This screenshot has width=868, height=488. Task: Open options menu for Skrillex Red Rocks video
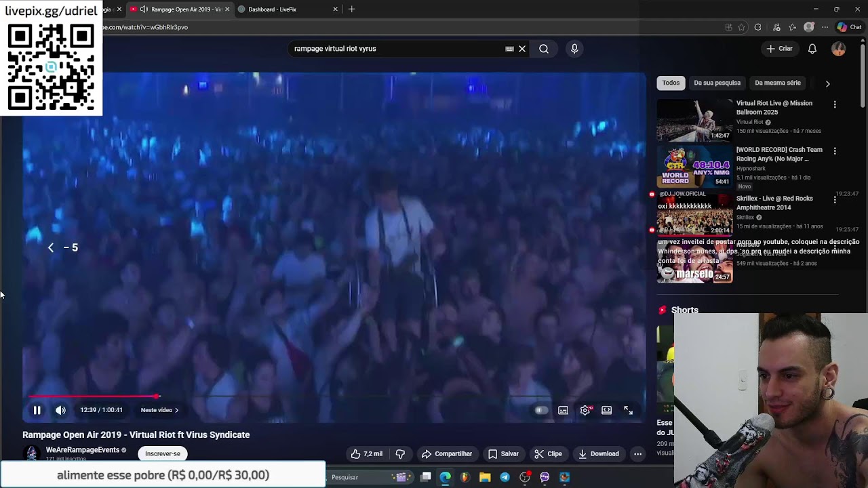click(835, 199)
